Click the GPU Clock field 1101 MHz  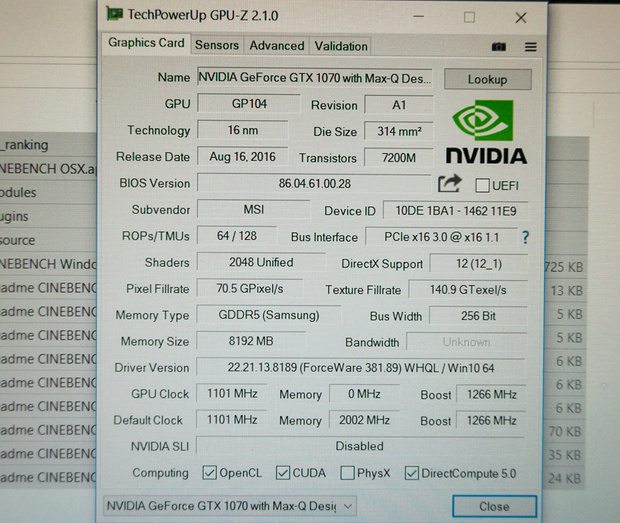[232, 394]
